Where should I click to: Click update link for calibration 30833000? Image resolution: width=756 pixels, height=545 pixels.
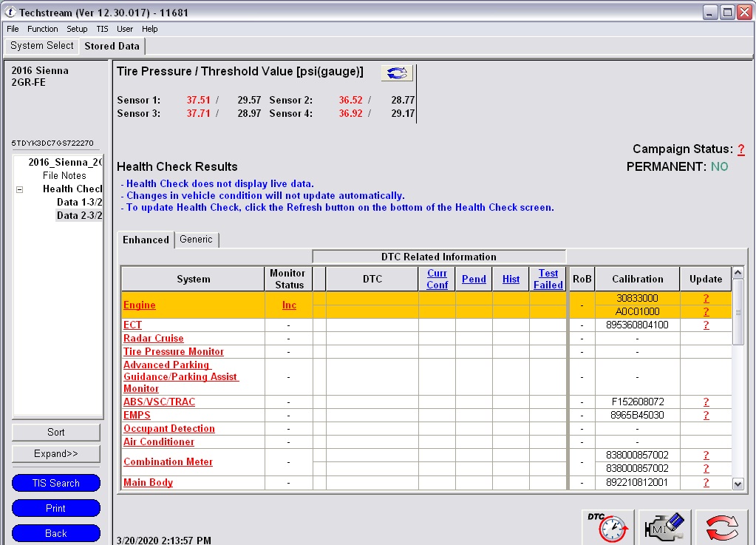706,298
